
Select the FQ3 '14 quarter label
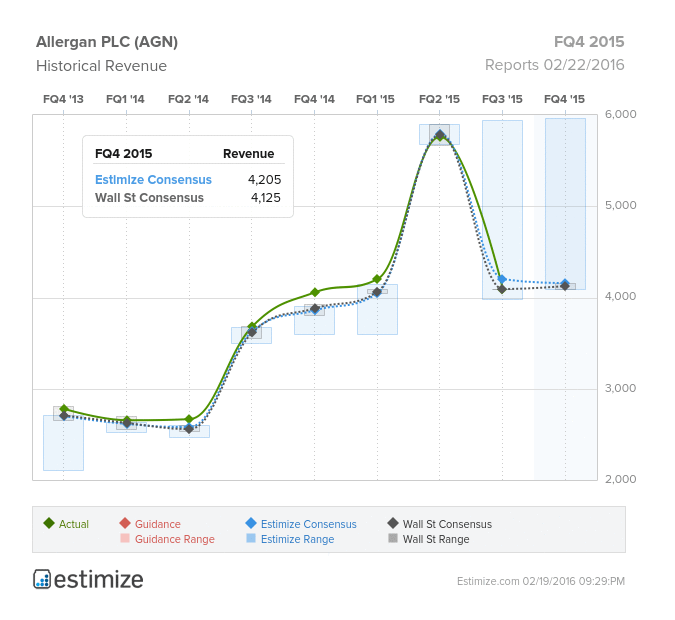click(x=251, y=99)
